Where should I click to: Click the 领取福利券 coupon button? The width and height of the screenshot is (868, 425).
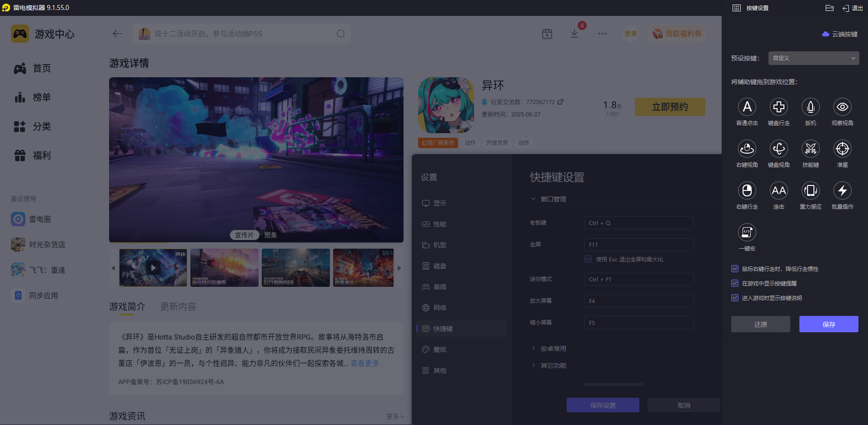[x=677, y=34]
